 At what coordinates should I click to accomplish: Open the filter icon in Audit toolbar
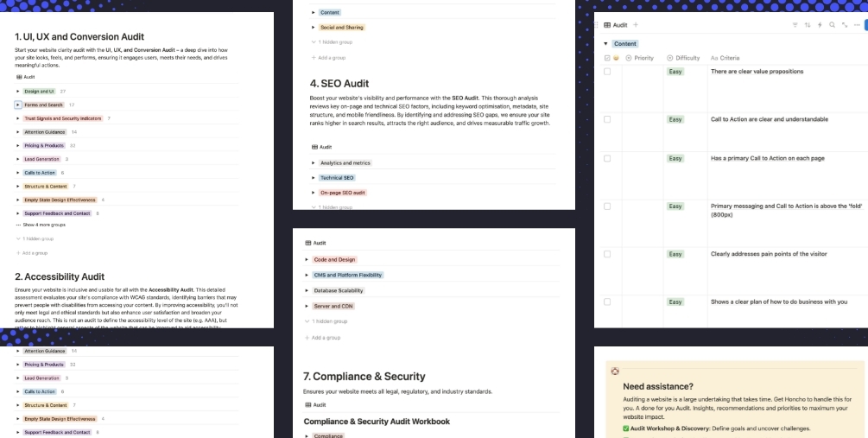coord(794,25)
